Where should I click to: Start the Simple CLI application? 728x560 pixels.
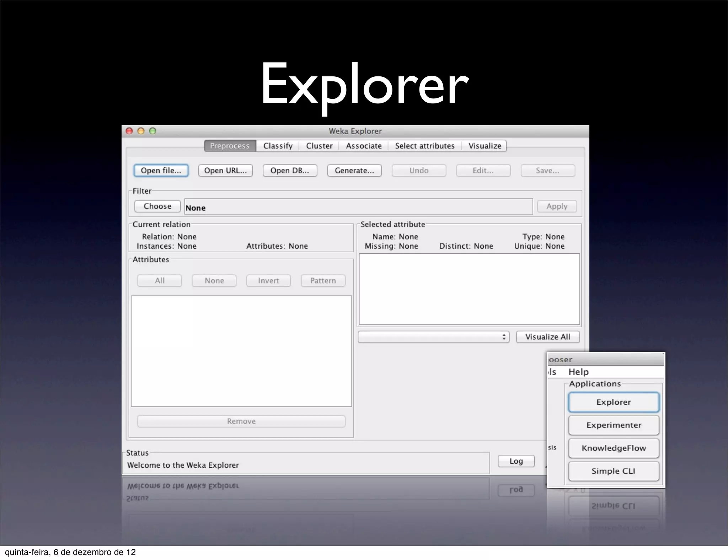pyautogui.click(x=613, y=471)
